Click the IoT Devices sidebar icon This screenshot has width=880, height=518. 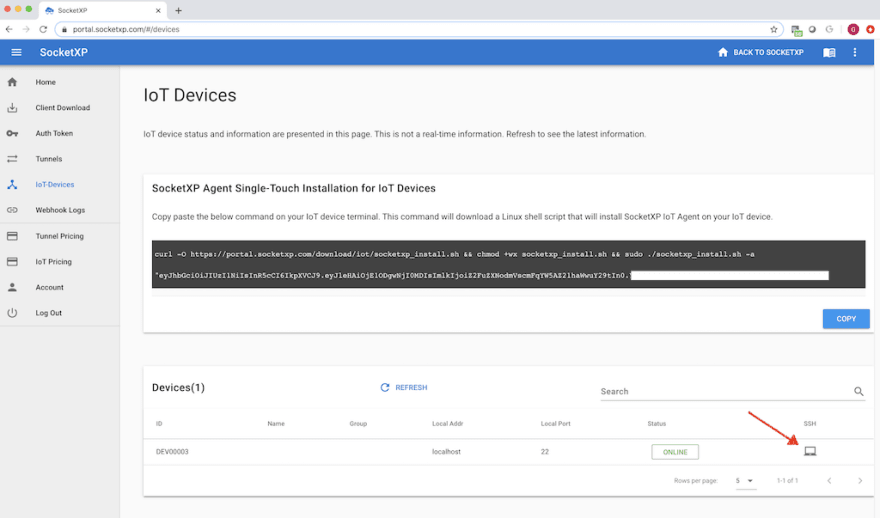[x=12, y=185]
